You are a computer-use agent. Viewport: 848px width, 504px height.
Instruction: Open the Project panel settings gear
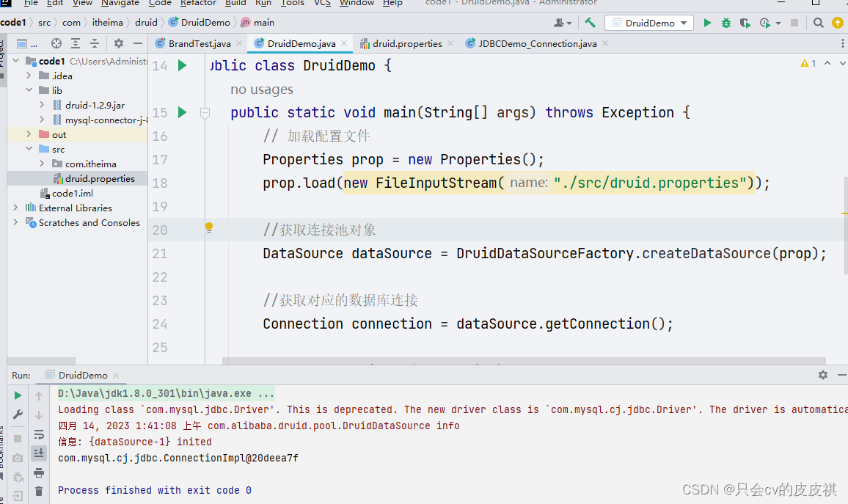[x=117, y=43]
